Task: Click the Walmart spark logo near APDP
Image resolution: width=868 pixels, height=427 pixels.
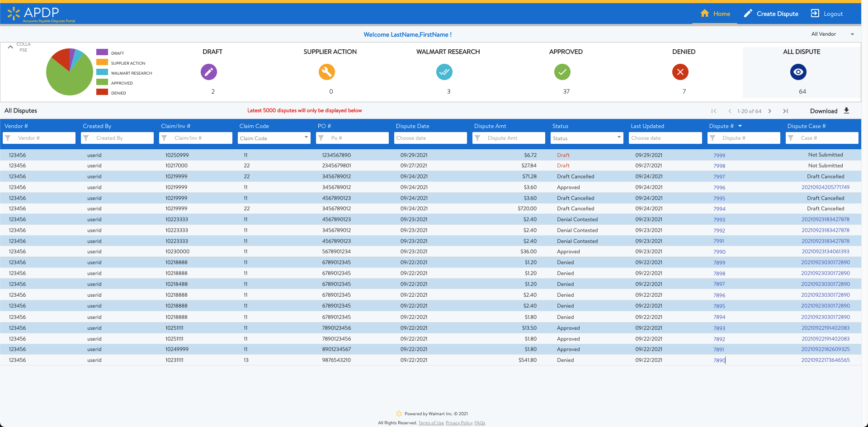Action: 14,13
